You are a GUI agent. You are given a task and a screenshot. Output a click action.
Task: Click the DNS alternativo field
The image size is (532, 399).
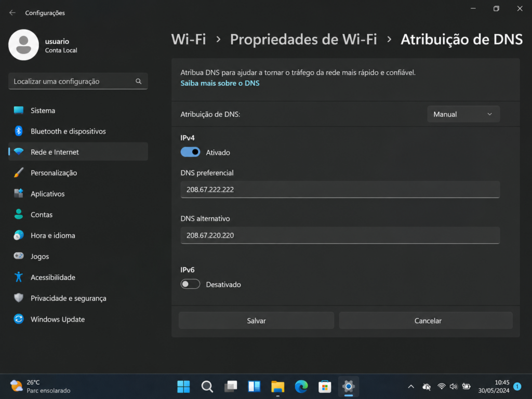(x=340, y=235)
